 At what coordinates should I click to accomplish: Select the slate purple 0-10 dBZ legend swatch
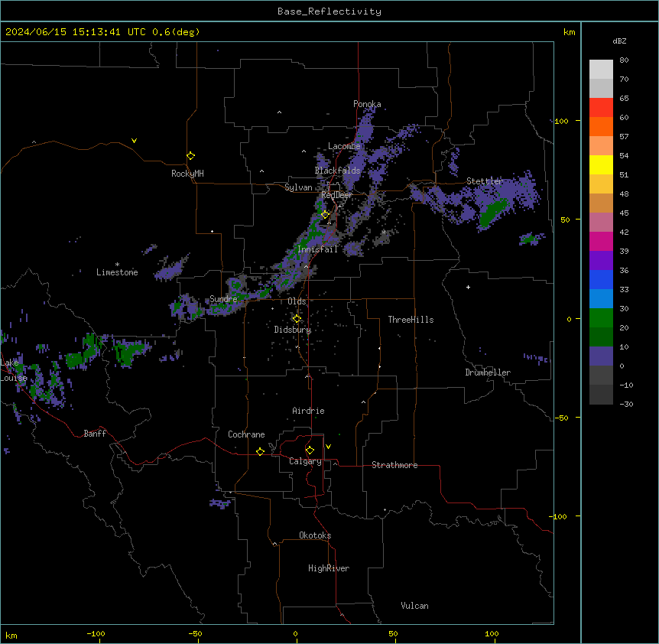pyautogui.click(x=601, y=356)
